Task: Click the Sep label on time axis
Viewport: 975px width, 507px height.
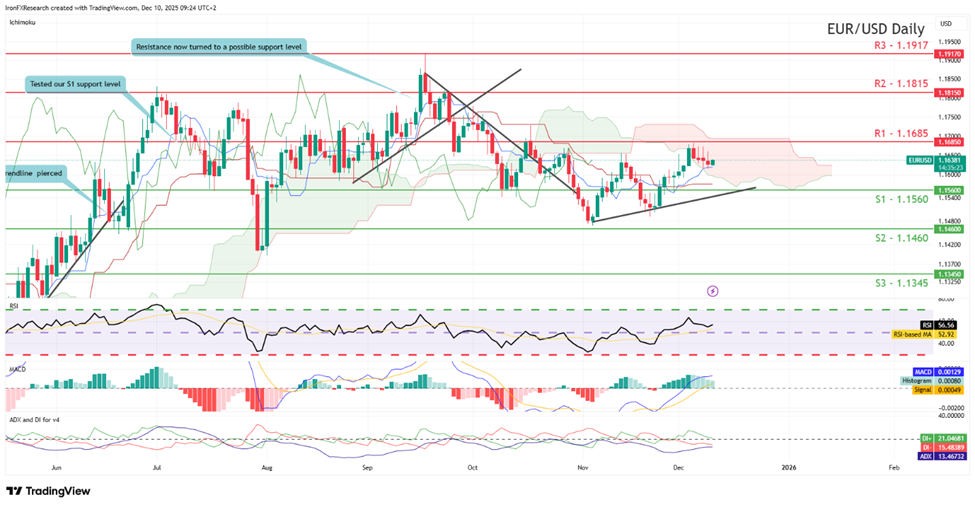Action: click(367, 467)
